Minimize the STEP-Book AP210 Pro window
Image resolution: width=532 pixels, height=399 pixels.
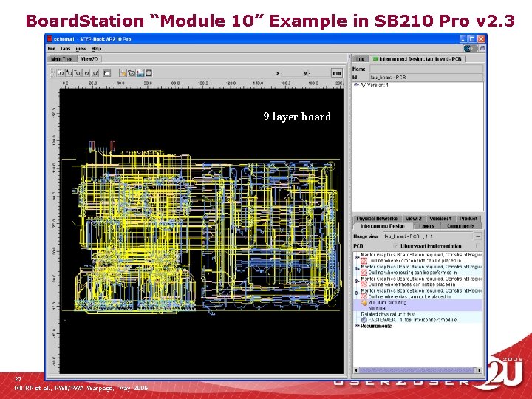coord(464,38)
